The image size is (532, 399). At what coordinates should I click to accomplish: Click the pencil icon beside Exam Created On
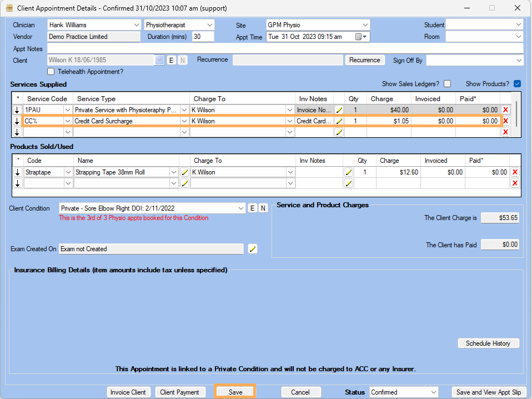click(x=253, y=249)
